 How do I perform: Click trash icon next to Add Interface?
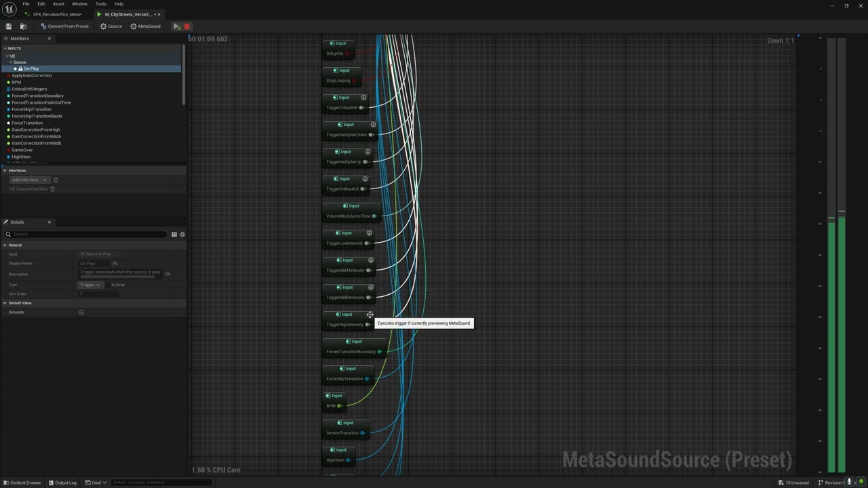click(x=56, y=180)
